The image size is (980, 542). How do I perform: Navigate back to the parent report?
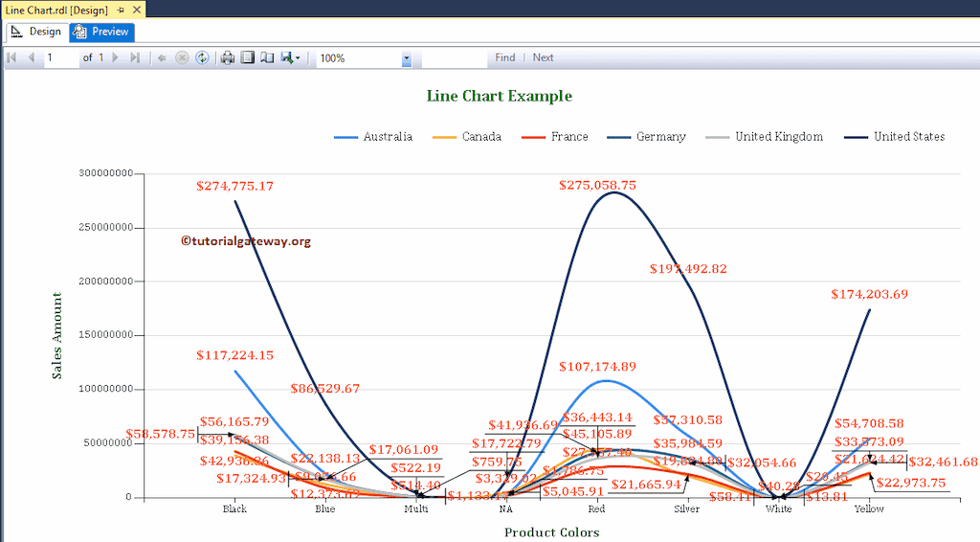click(x=162, y=58)
